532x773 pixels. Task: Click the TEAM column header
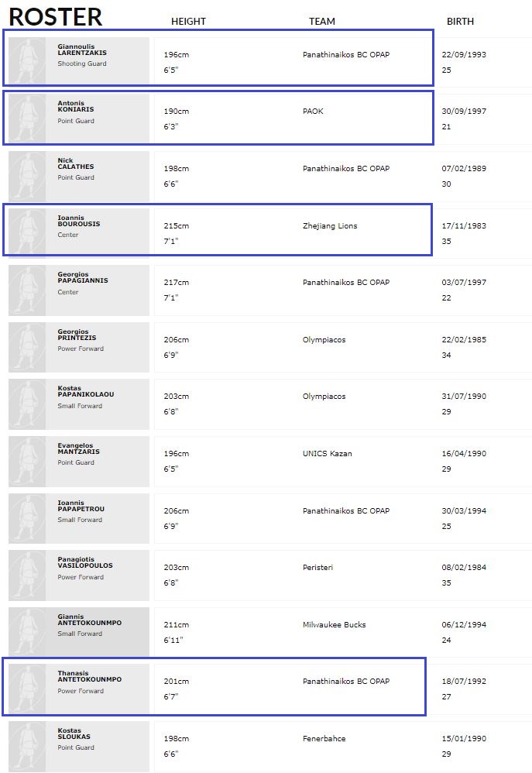[322, 22]
